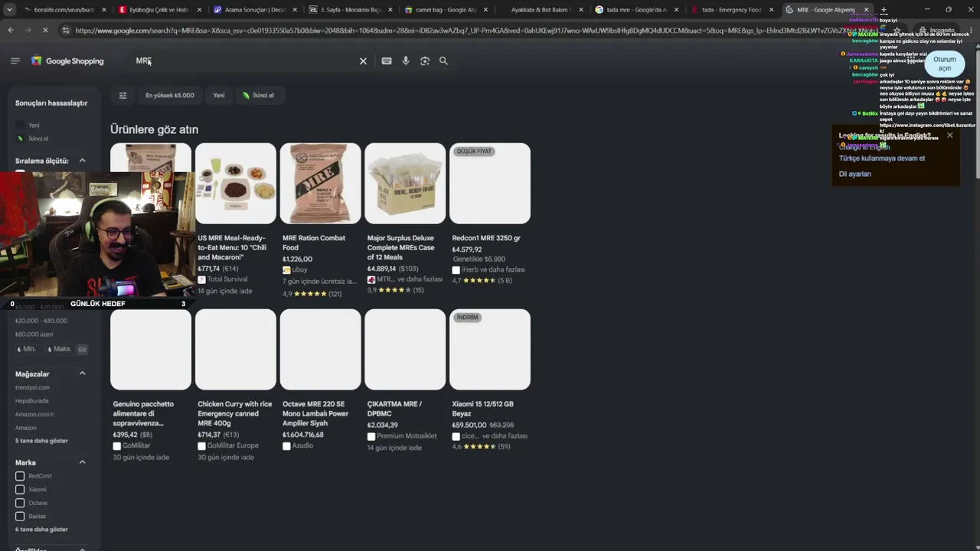This screenshot has height=551, width=980.
Task: Click the Min. price input field
Action: [29, 349]
